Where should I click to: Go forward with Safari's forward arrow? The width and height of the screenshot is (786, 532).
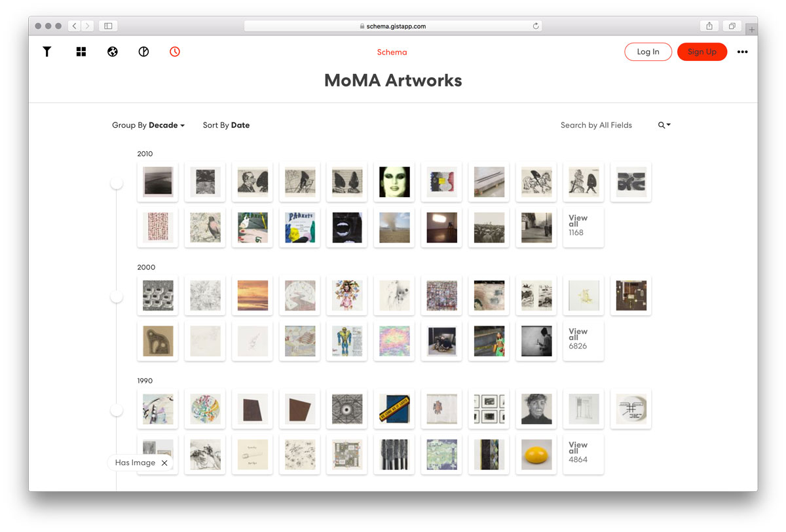coord(88,26)
